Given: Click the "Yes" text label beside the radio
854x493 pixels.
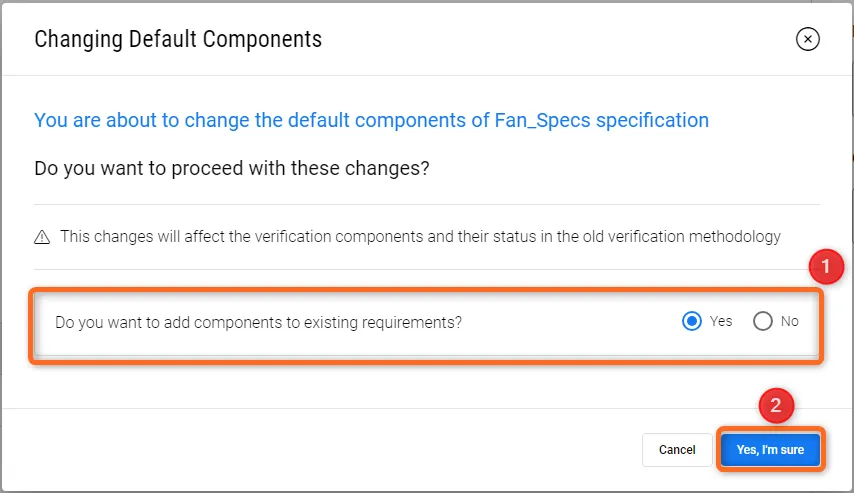Looking at the screenshot, I should (721, 322).
